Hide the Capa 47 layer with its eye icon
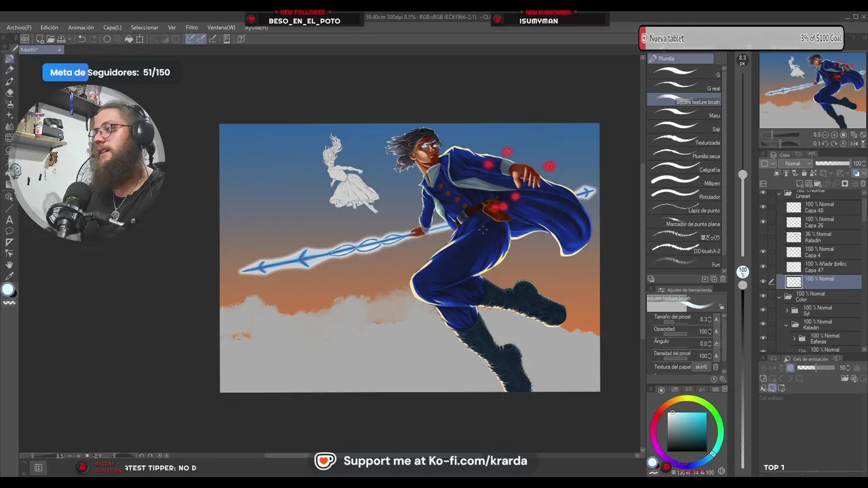This screenshot has height=488, width=868. click(763, 266)
